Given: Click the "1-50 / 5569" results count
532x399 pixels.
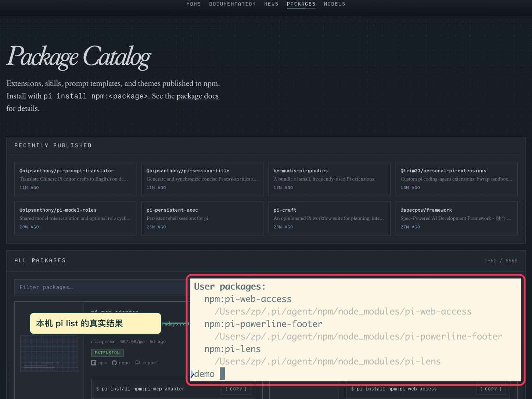Looking at the screenshot, I should click(501, 260).
